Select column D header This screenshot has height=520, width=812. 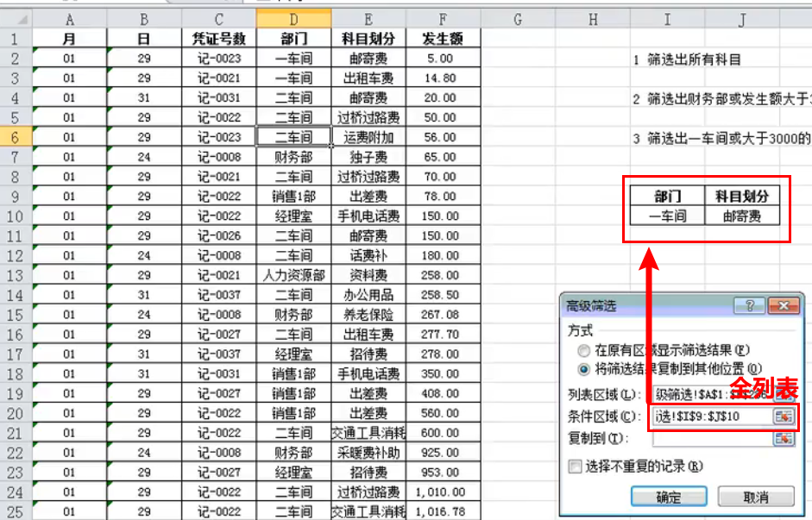coord(293,19)
